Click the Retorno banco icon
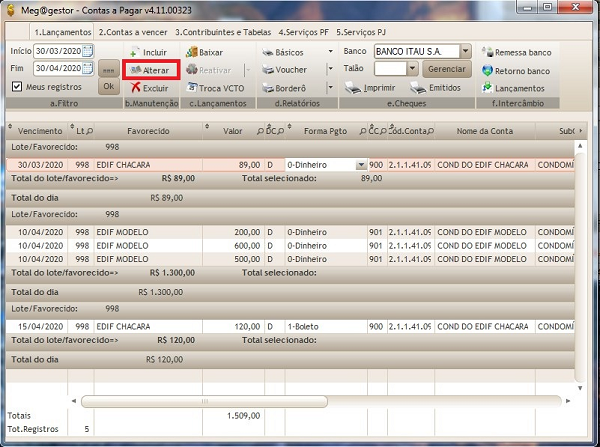Viewport: 600px width, 447px height. pyautogui.click(x=488, y=71)
